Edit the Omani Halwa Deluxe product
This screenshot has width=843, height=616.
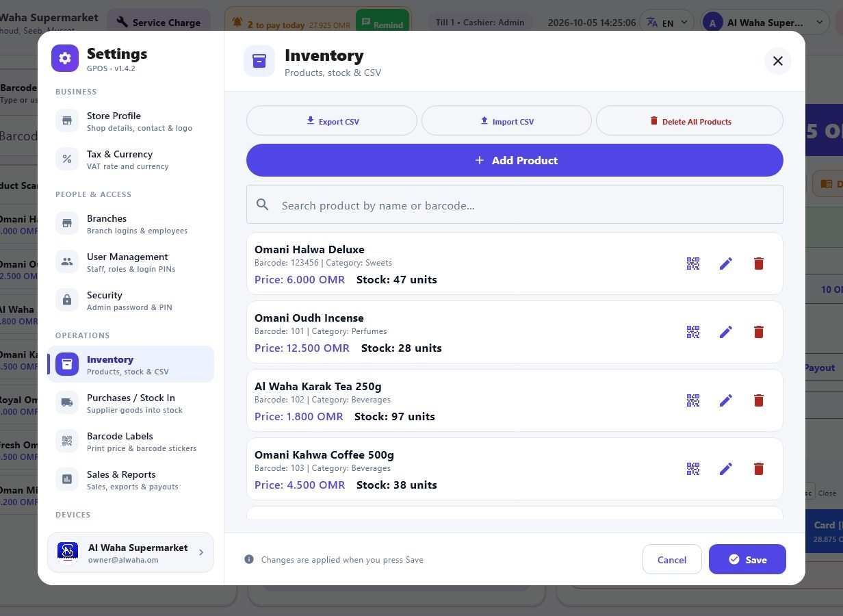(726, 264)
